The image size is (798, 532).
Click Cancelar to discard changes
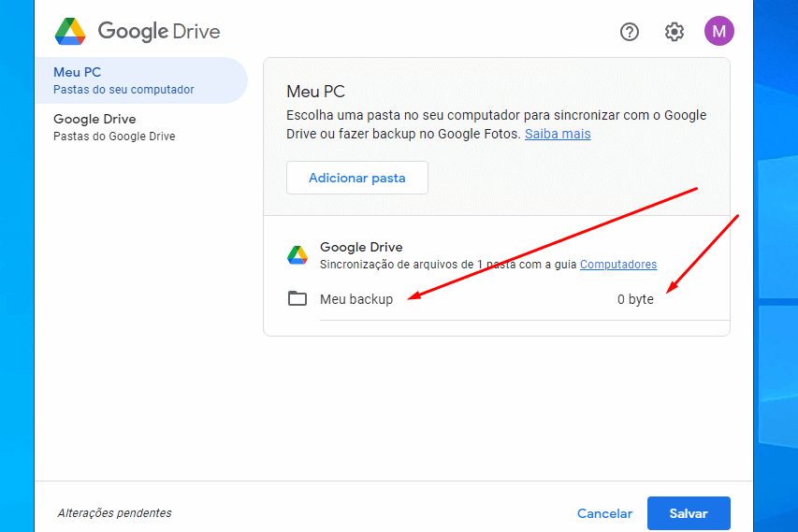click(604, 513)
